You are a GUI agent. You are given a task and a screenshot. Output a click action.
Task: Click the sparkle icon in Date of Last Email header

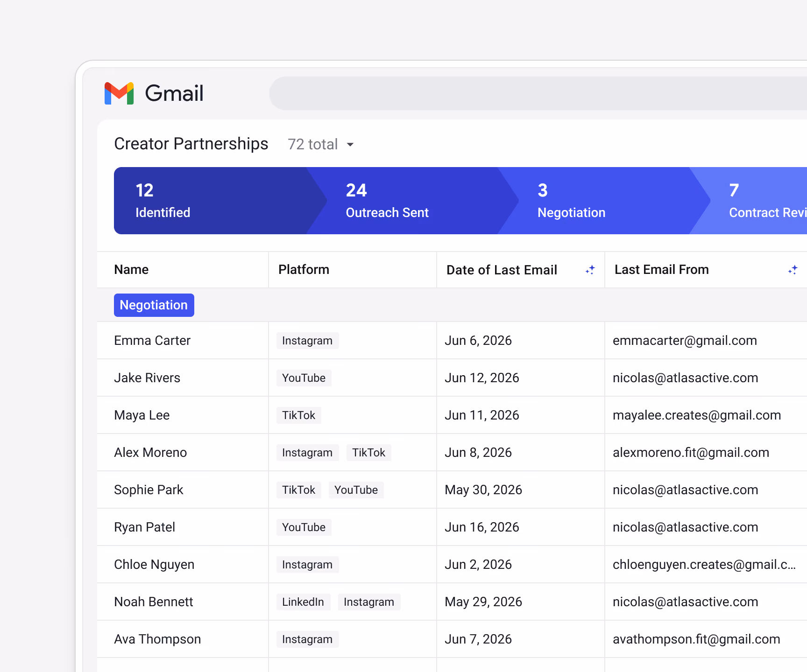590,270
